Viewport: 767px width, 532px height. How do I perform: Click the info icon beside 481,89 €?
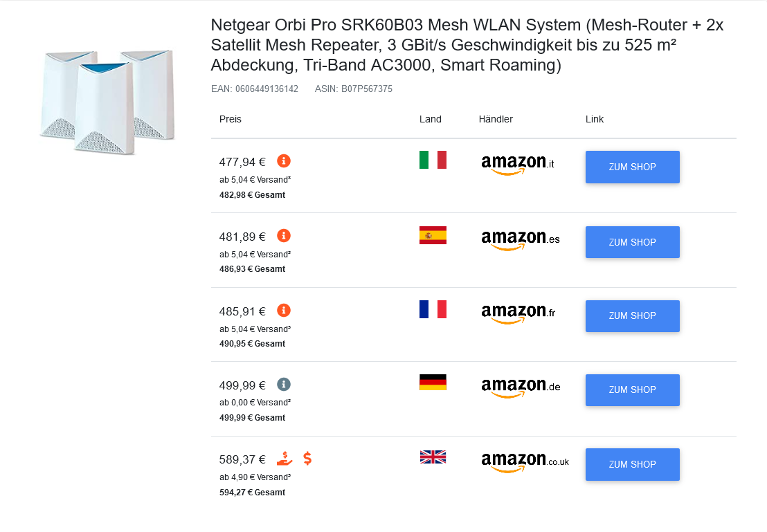284,236
